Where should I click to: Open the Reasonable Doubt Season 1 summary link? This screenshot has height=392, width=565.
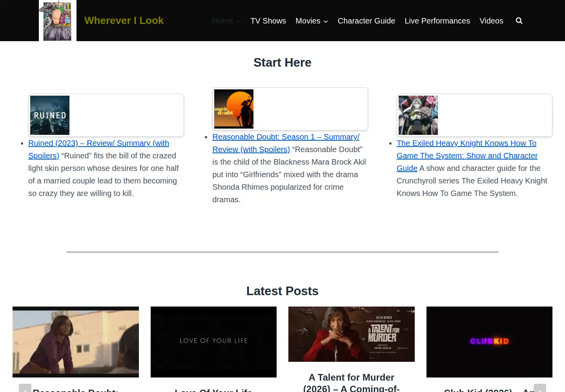pyautogui.click(x=286, y=143)
